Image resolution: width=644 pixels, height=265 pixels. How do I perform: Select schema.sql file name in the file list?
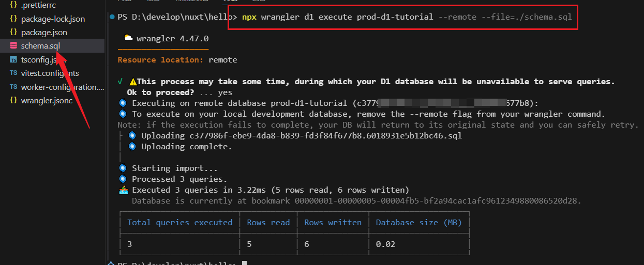point(40,46)
